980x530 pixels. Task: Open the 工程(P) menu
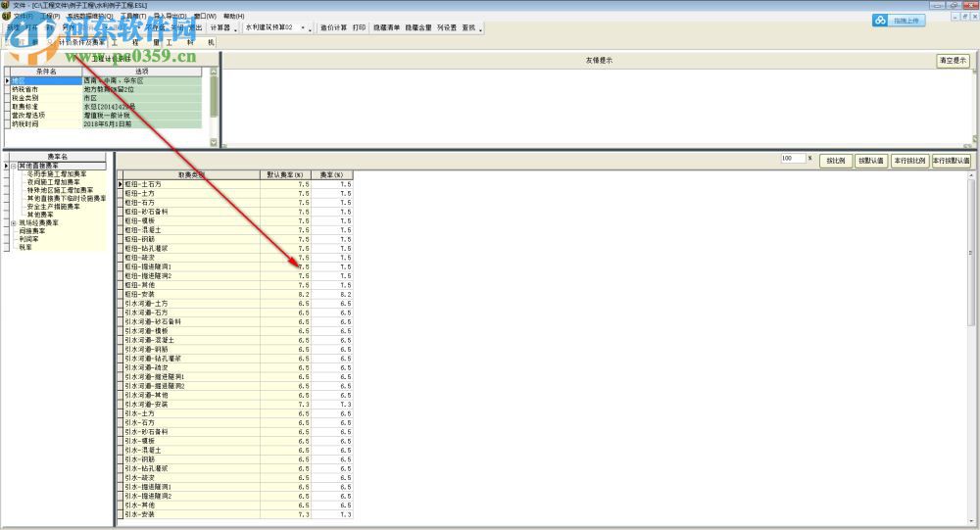tap(51, 17)
